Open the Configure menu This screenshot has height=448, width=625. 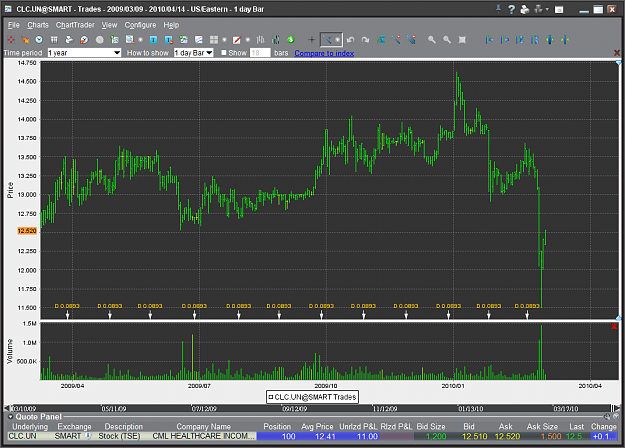coord(140,25)
